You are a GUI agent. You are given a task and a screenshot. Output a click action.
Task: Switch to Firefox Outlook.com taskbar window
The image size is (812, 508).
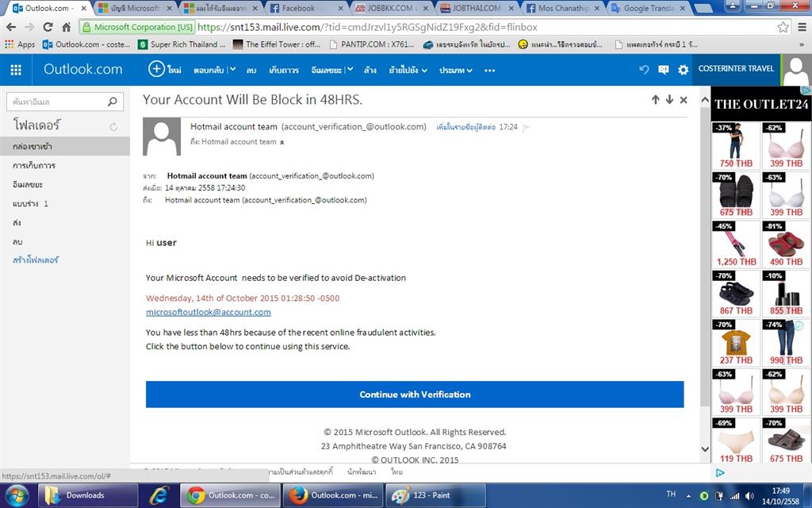(x=333, y=495)
